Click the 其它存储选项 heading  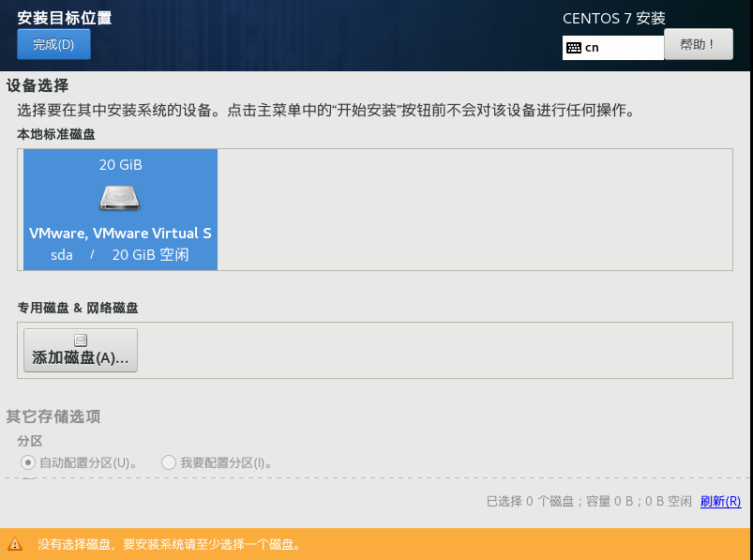click(53, 416)
